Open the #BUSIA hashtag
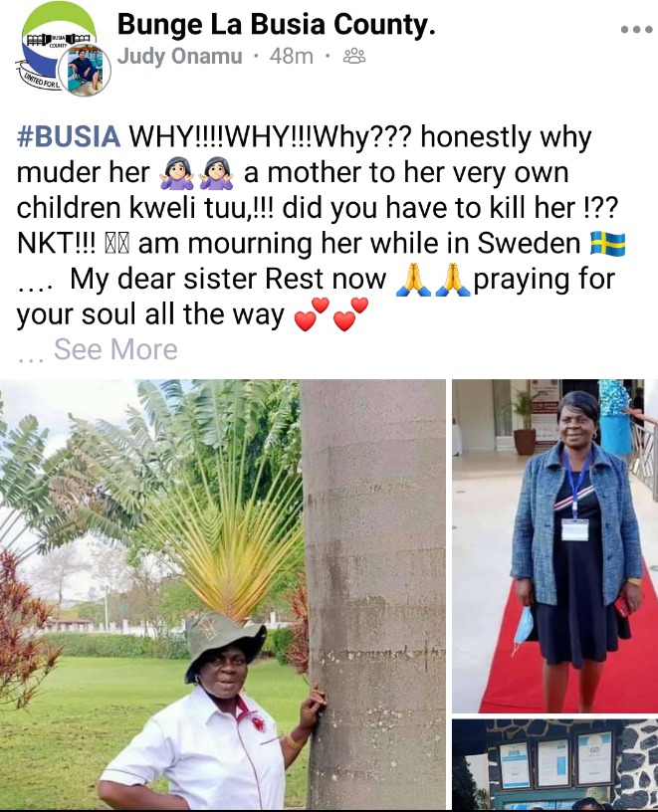Screen dimensions: 658x812 coord(69,137)
